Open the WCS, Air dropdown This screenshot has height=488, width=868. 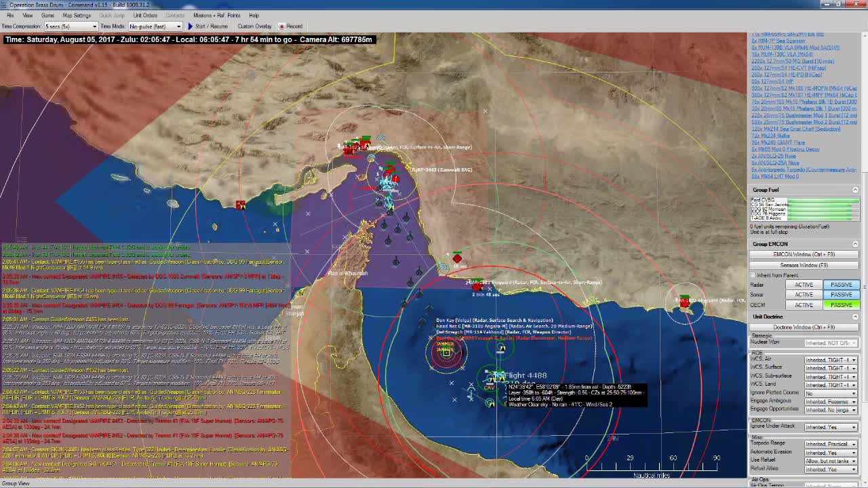831,360
